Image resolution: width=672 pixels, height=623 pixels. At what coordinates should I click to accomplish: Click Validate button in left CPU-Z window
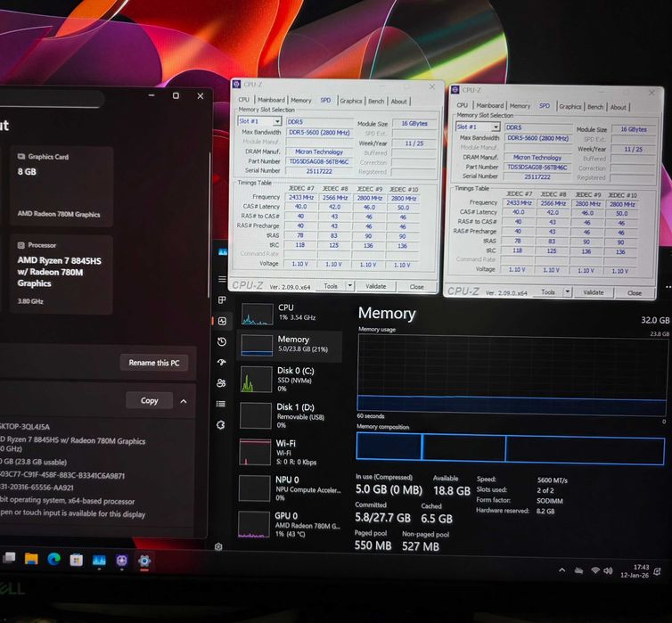point(376,286)
